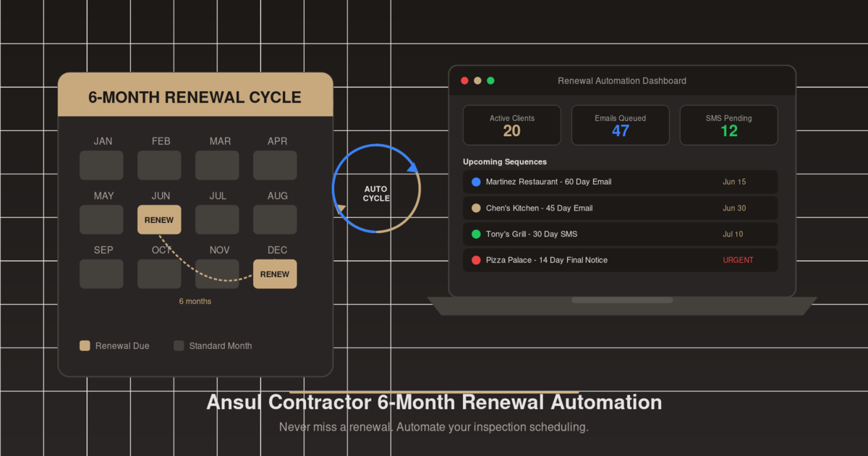Click the blue dot beside Martinez Restaurant
The width and height of the screenshot is (868, 456).
coord(475,182)
